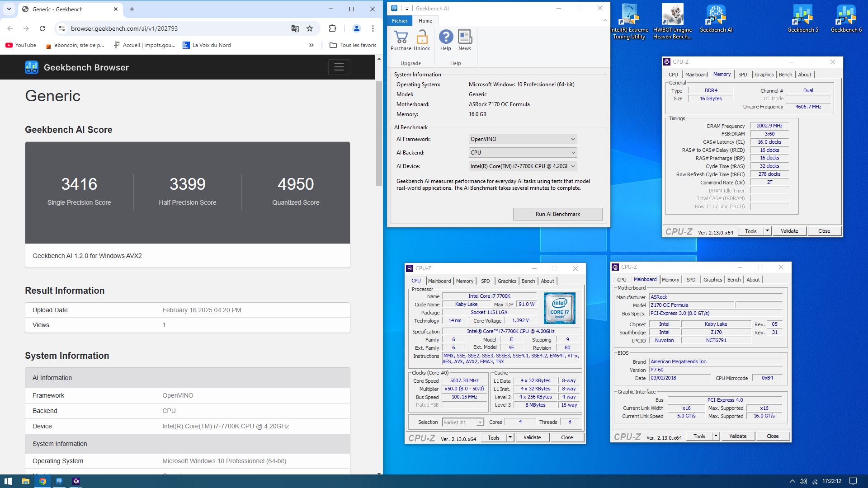Open leboncoin bookmark
This screenshot has height=488, width=868.
(x=75, y=45)
